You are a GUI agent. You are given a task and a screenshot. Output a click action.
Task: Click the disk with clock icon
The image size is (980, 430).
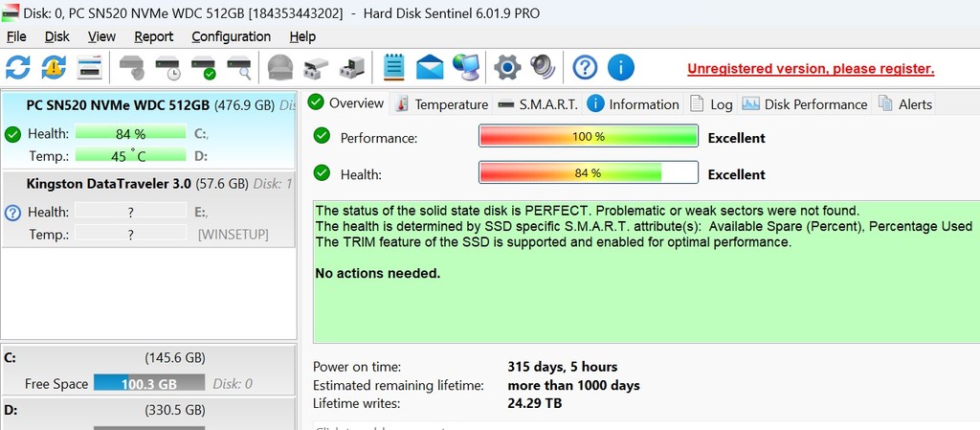pos(167,67)
